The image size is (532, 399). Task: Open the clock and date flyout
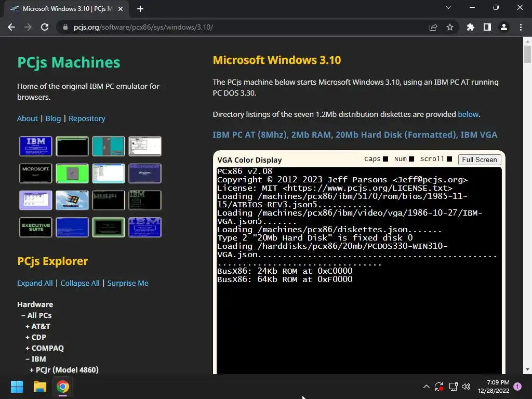[x=494, y=387]
